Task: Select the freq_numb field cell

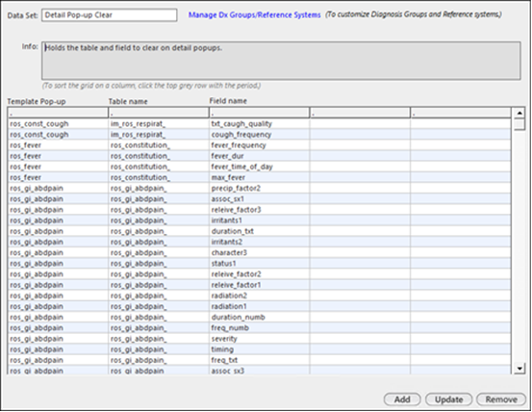Action: click(259, 328)
